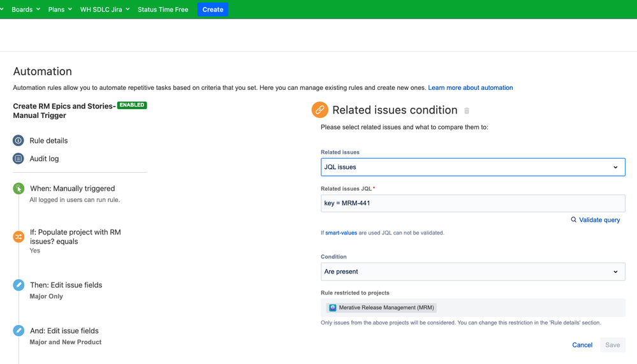Open the Related issues JQL issues dropdown
The height and width of the screenshot is (364, 637).
pos(473,167)
